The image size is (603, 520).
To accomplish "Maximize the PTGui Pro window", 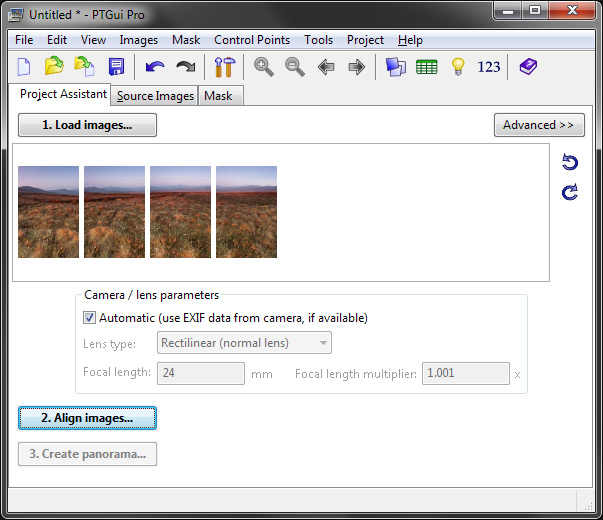I will pyautogui.click(x=535, y=10).
